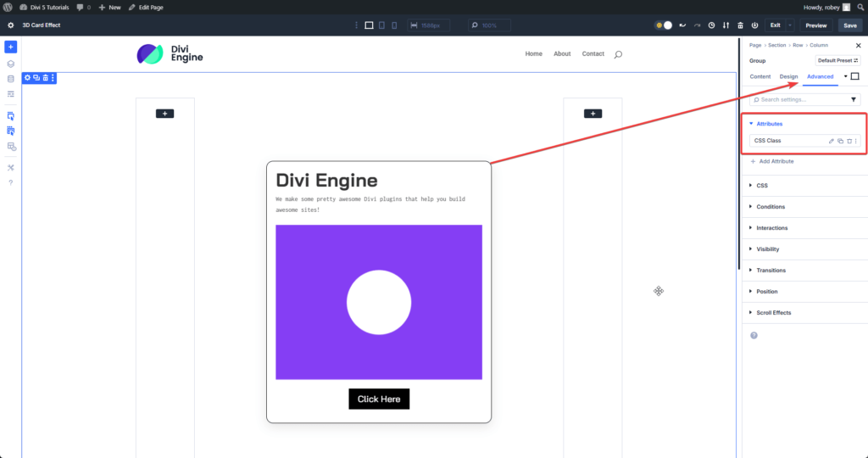Click Edit Page in the admin bar

pyautogui.click(x=146, y=7)
